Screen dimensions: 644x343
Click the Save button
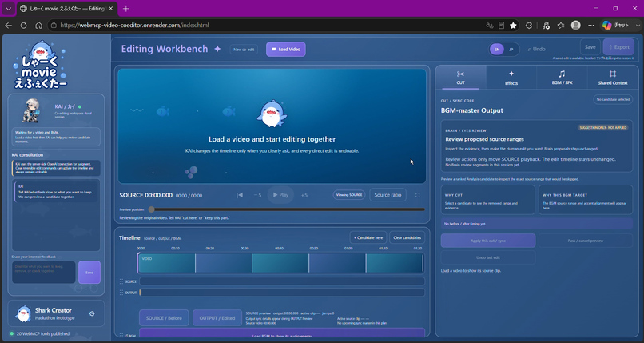pos(590,47)
